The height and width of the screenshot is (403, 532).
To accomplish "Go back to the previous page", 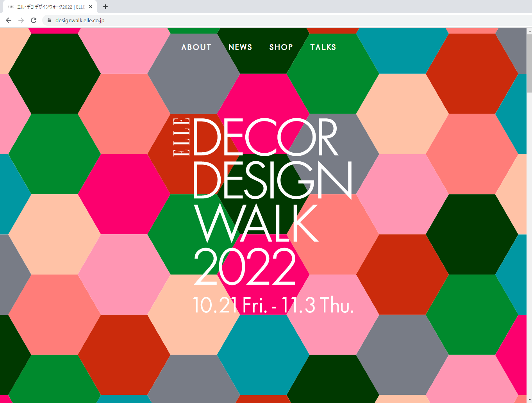I will 9,20.
